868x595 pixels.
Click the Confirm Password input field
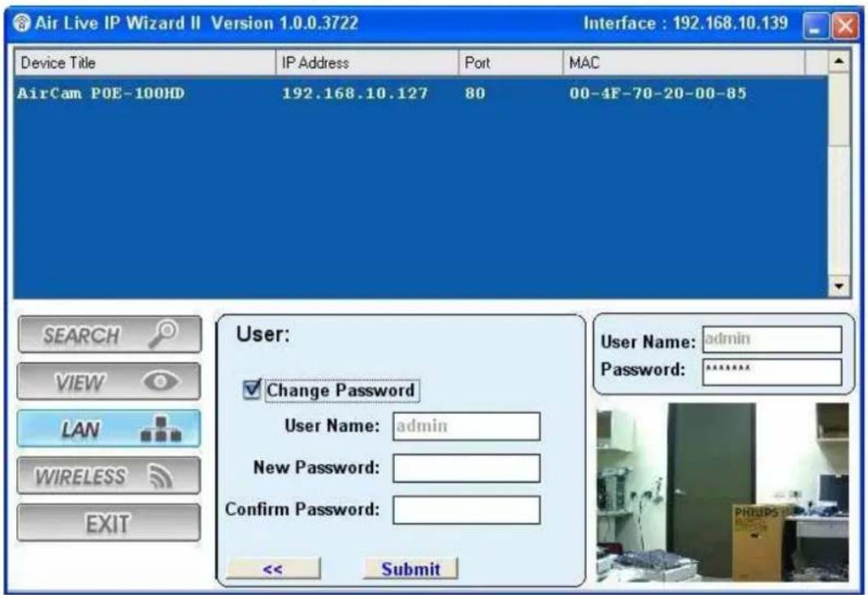coord(467,510)
